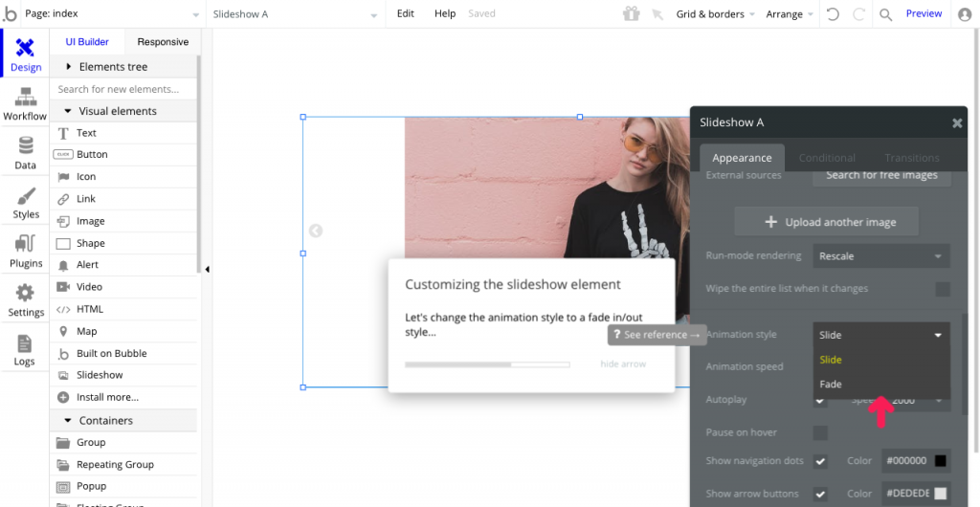Open the Data section
The image size is (980, 507).
point(25,153)
